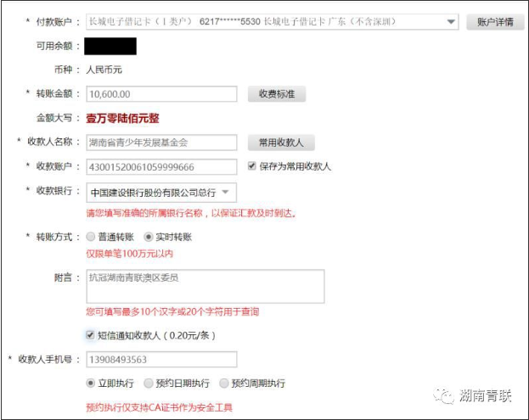Select the 普通转账 radio option
The image size is (529, 420).
91,238
